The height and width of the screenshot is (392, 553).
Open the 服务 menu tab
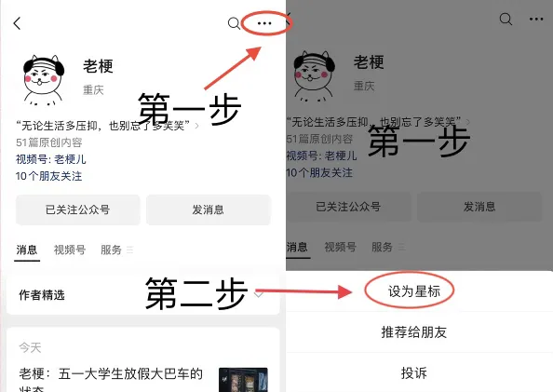coord(111,250)
